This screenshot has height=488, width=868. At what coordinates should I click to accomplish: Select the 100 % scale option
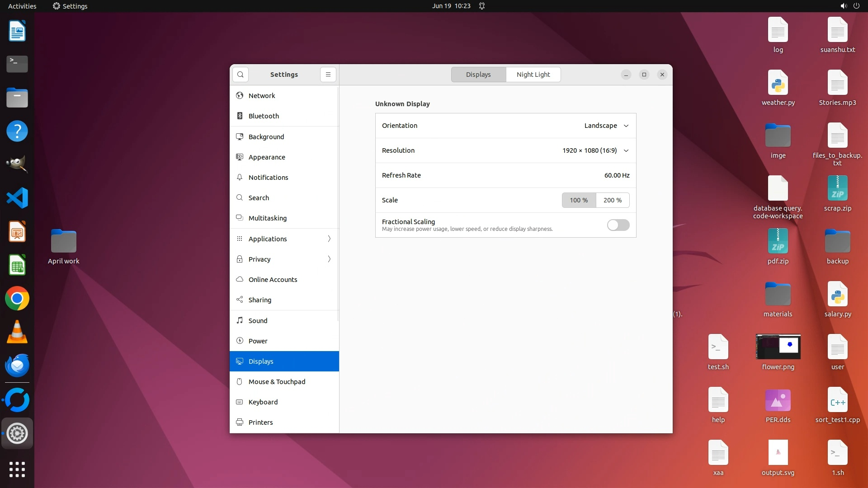coord(579,200)
